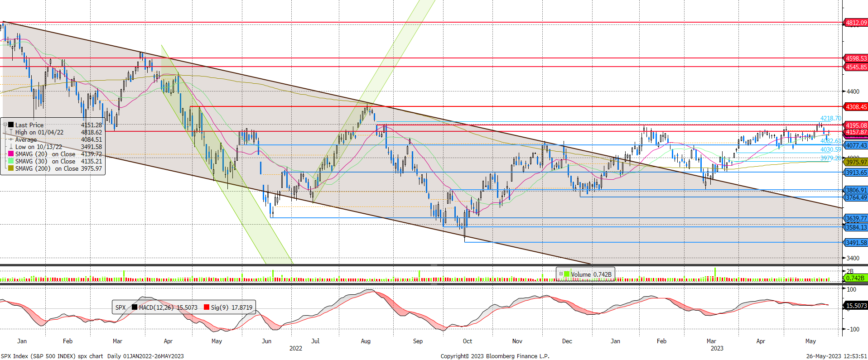Click the 3400 y-axis label
The width and height of the screenshot is (868, 360).
point(853,258)
